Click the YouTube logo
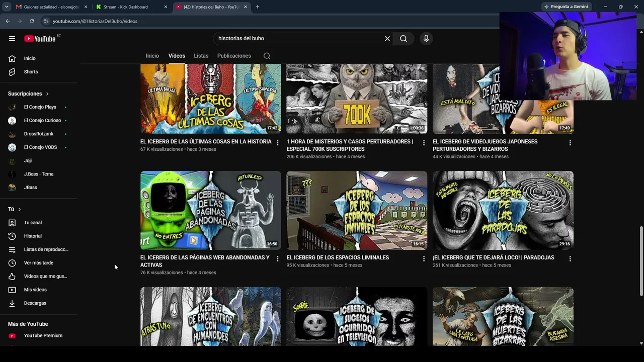The image size is (644, 362). pyautogui.click(x=40, y=39)
